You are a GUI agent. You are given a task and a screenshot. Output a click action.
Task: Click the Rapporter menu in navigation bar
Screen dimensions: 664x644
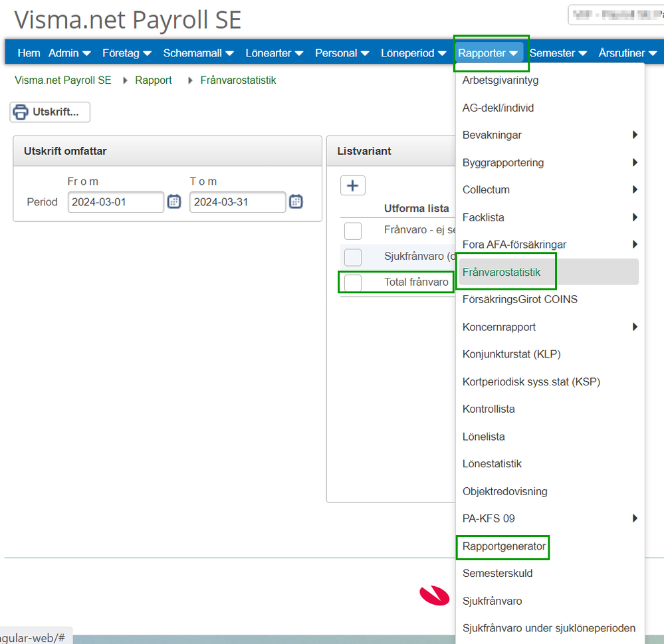point(488,53)
